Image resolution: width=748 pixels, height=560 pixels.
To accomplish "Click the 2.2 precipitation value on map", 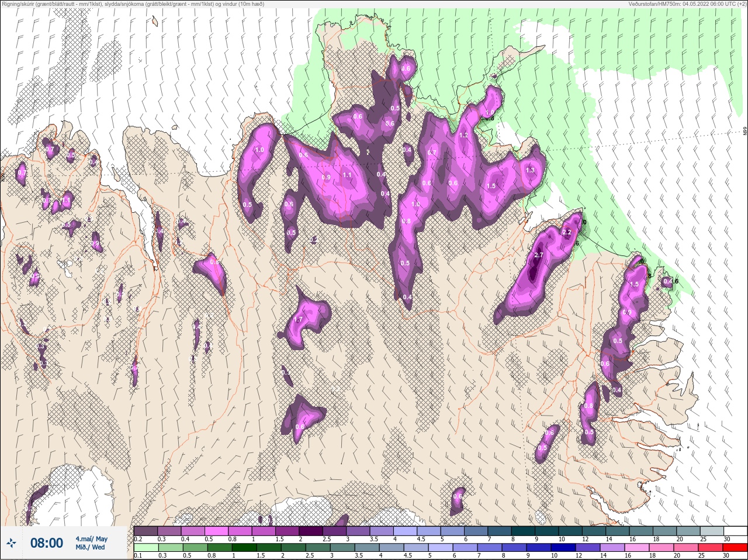I will 566,232.
